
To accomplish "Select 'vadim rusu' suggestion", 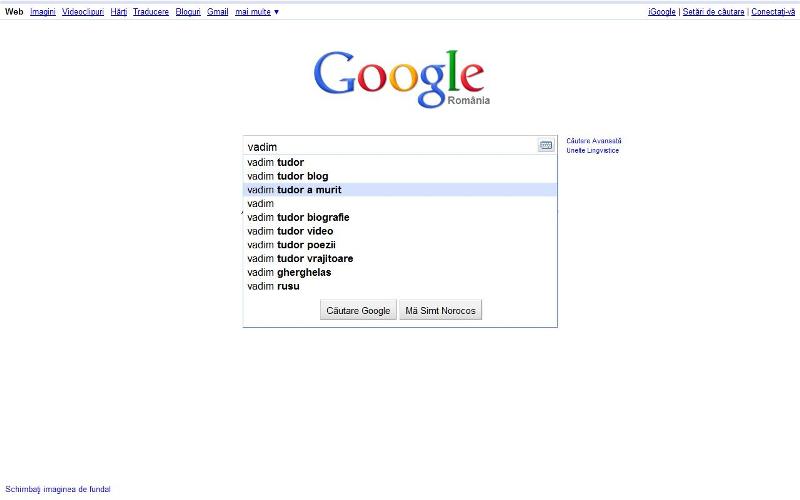I will [273, 286].
